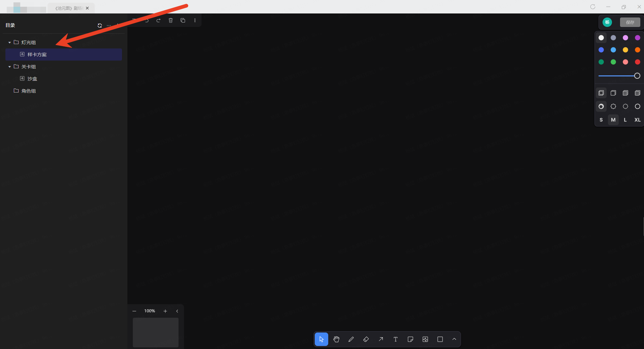Zoom in with the plus button
This screenshot has height=349, width=644.
[165, 311]
